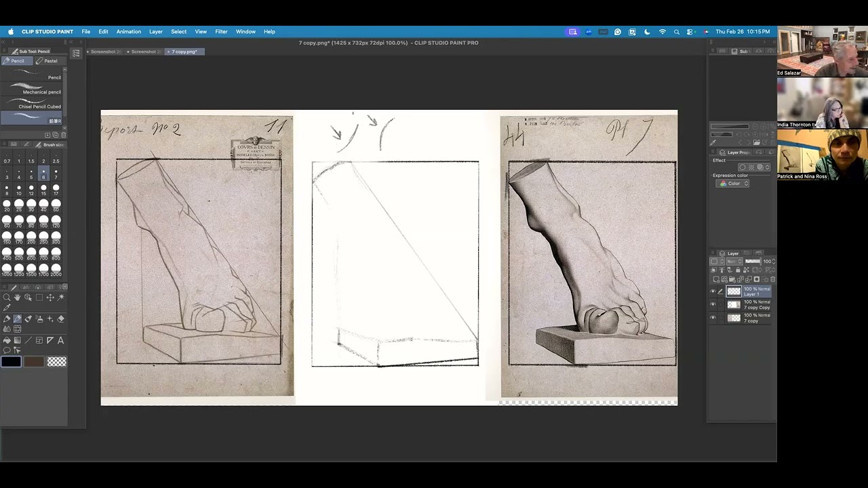The width and height of the screenshot is (868, 488).
Task: Select Layer 1 thumbnail
Action: click(x=734, y=291)
